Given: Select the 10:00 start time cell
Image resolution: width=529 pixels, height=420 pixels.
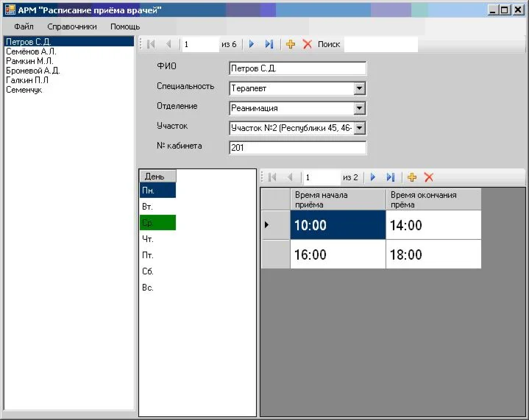Looking at the screenshot, I should [x=338, y=225].
